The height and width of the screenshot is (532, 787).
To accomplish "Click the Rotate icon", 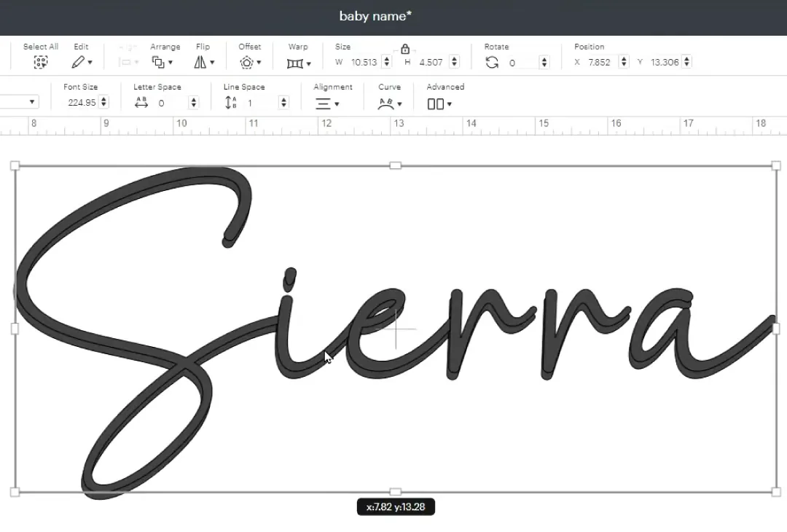I will (492, 62).
